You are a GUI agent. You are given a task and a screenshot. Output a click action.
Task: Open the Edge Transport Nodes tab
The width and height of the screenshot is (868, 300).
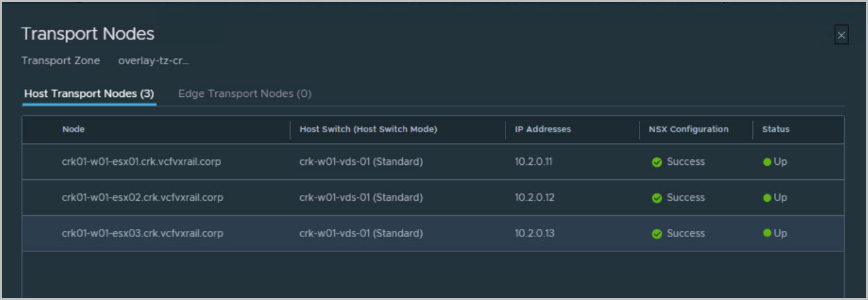pos(245,94)
